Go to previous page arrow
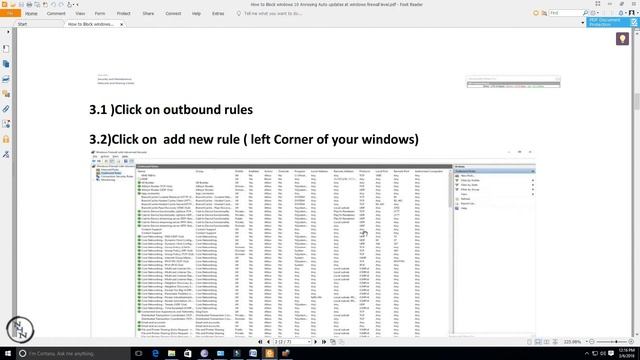The height and width of the screenshot is (360, 640). [x=268, y=342]
